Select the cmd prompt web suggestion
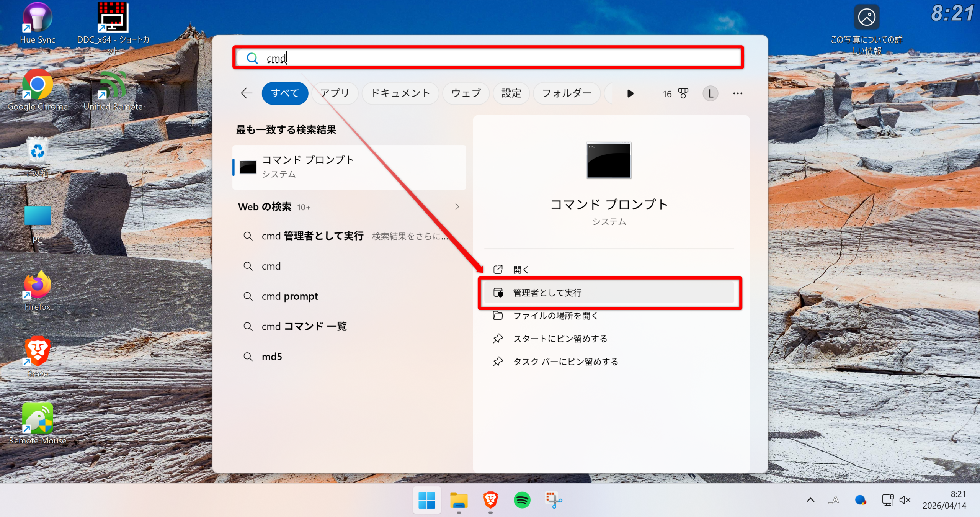This screenshot has width=980, height=517. 290,296
